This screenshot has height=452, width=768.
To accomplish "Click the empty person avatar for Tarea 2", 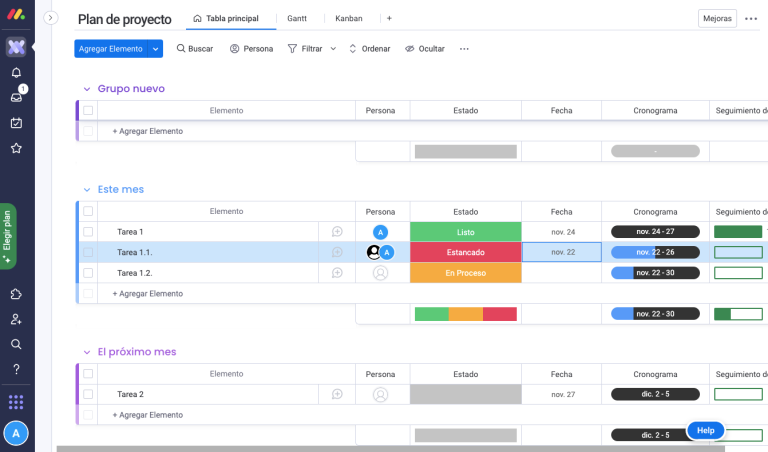I will 380,394.
